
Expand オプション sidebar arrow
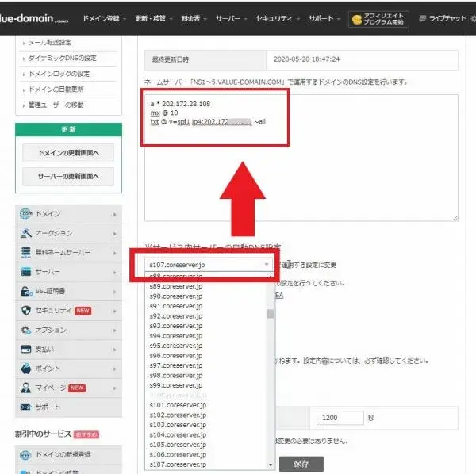[x=115, y=331]
